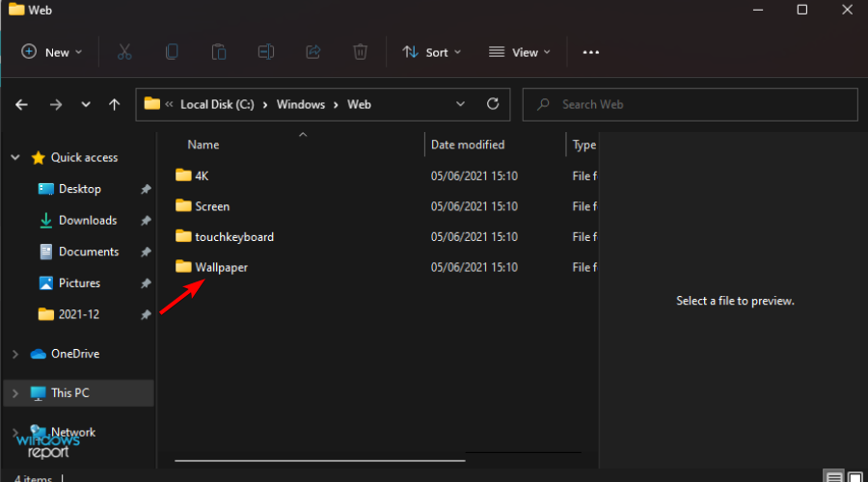Open the View dropdown menu

coord(519,52)
